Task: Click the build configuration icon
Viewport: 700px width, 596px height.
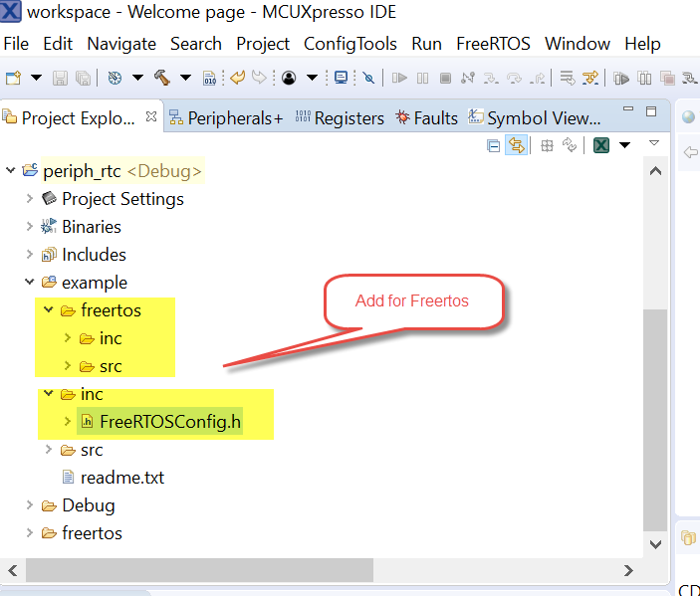Action: tap(115, 78)
